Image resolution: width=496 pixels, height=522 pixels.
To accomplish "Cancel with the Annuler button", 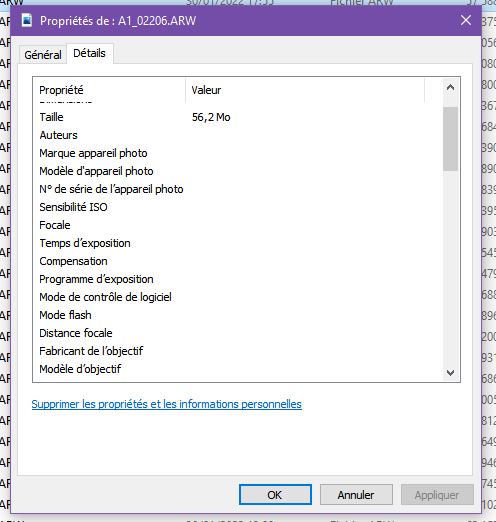I will [x=356, y=495].
